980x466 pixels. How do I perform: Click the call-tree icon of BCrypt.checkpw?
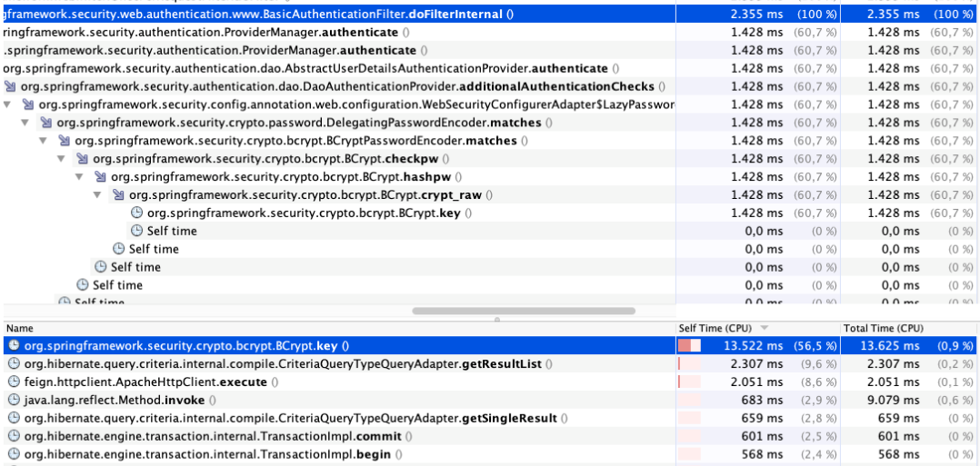click(x=83, y=159)
